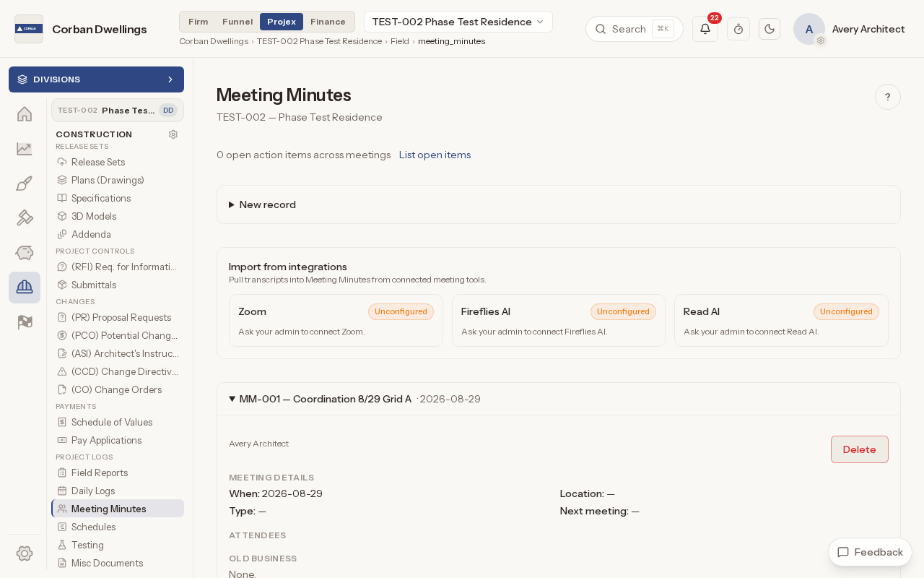Open the stopwatch timer
The image size is (924, 578).
coord(738,29)
